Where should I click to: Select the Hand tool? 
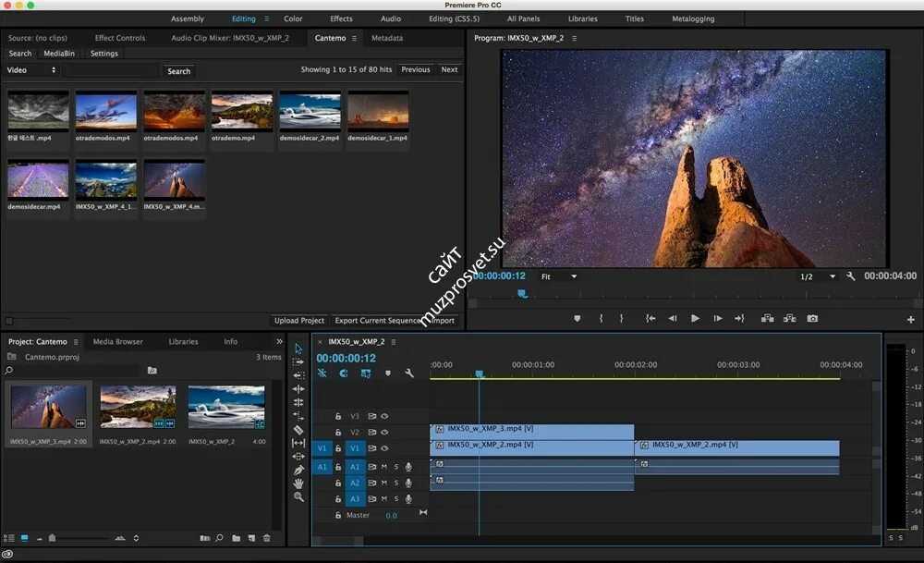click(298, 483)
